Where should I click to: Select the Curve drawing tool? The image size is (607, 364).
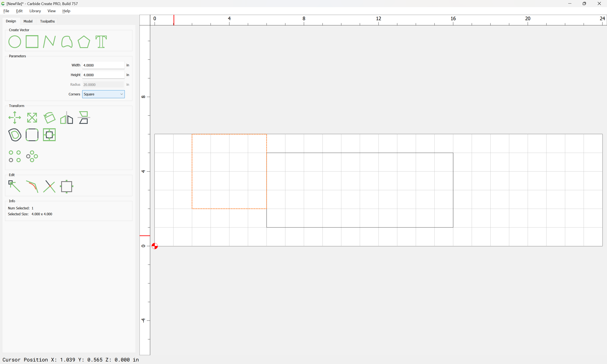(x=67, y=42)
